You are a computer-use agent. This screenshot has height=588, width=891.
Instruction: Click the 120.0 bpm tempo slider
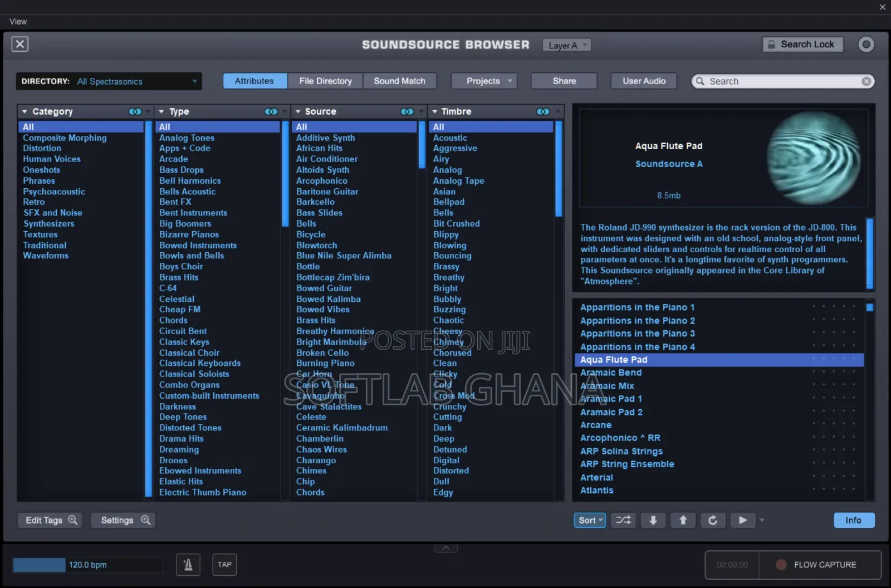pyautogui.click(x=87, y=565)
